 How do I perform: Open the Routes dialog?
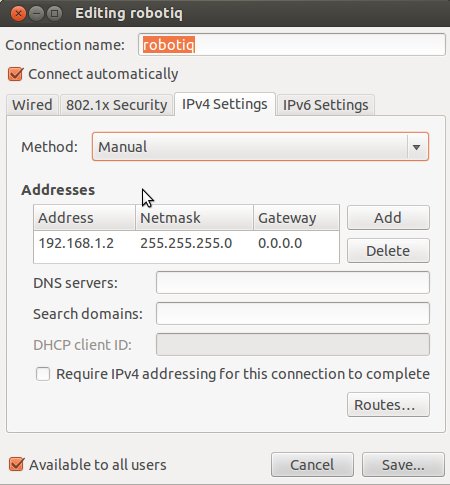click(x=388, y=405)
